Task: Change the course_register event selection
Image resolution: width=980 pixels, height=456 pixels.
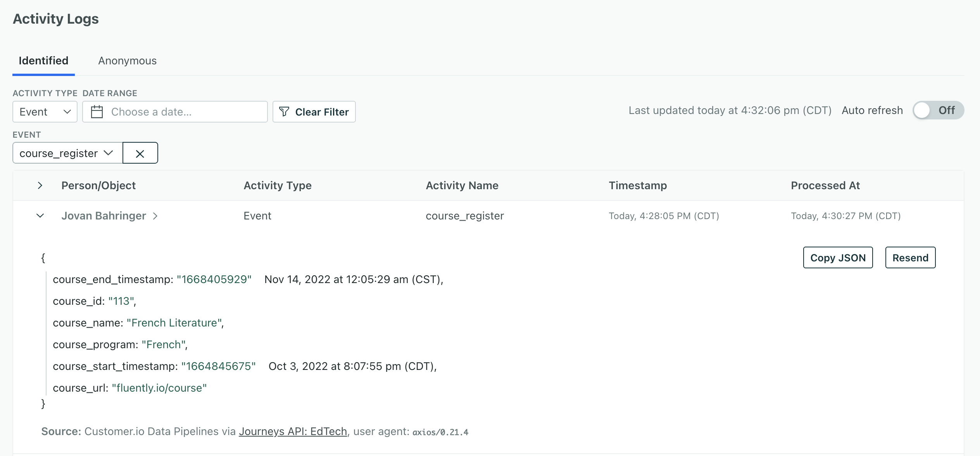Action: tap(109, 153)
